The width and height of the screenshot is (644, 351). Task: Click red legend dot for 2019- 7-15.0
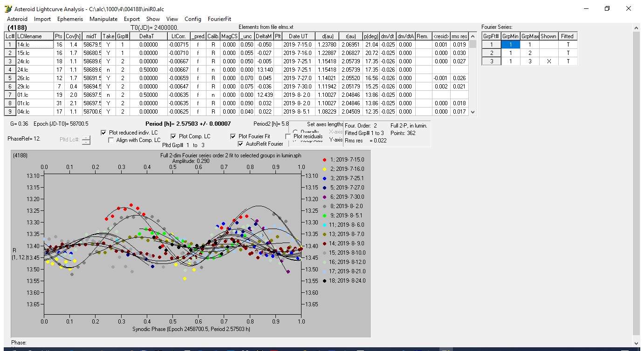(x=324, y=160)
